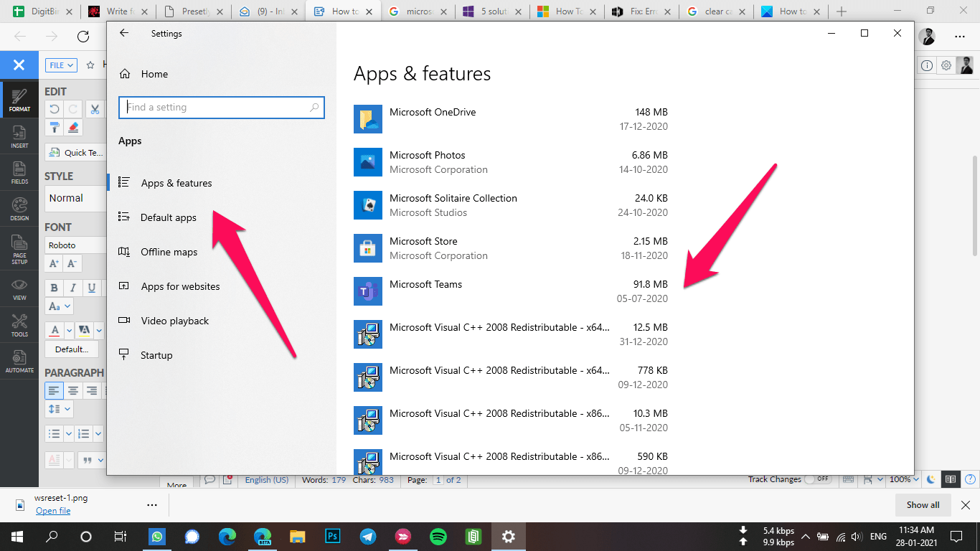Screen dimensions: 980x551
Task: Open the Fields panel in the editor sidebar
Action: pyautogui.click(x=19, y=173)
